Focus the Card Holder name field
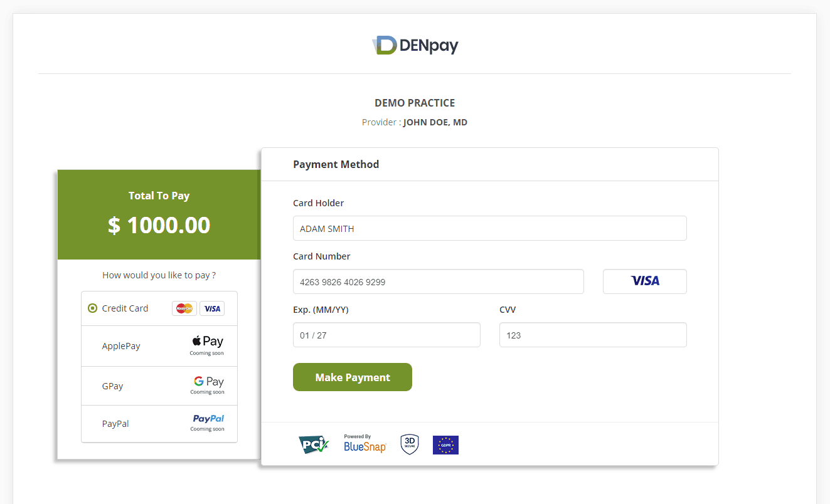The image size is (830, 504). (490, 229)
